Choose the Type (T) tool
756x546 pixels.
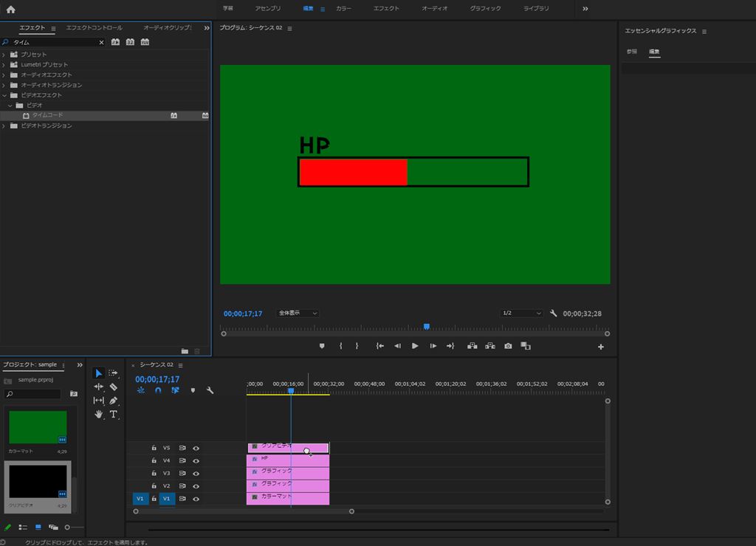click(113, 415)
